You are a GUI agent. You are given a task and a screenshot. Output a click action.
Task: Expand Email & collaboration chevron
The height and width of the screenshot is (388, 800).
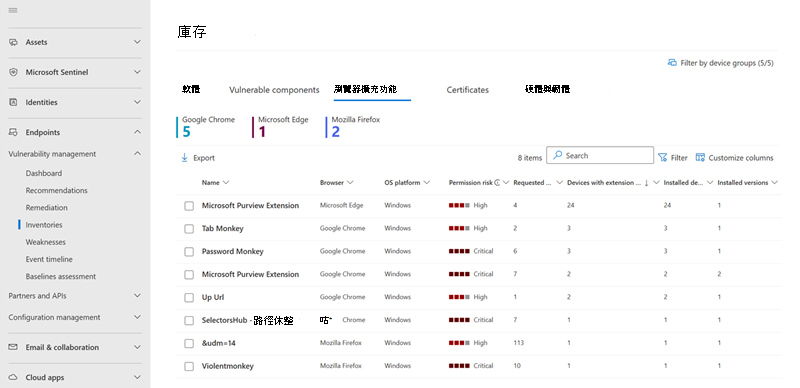coord(137,347)
